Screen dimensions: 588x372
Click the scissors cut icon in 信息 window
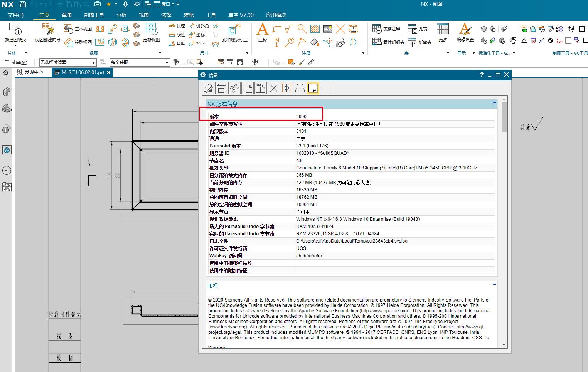(234, 88)
